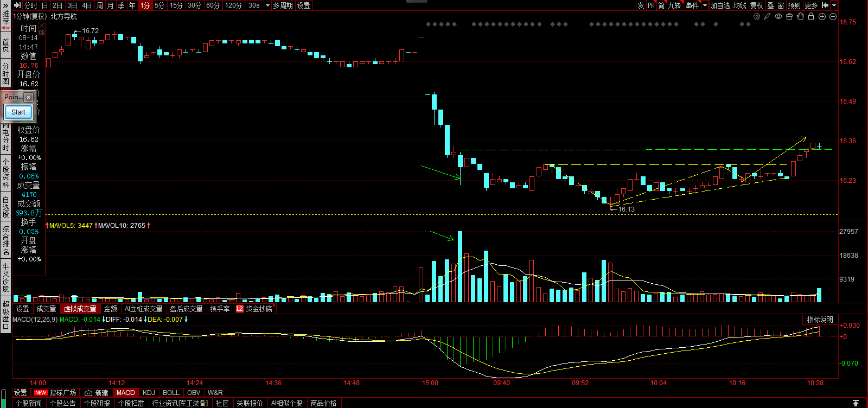Select the 换手率 turnover tab

pyautogui.click(x=220, y=309)
